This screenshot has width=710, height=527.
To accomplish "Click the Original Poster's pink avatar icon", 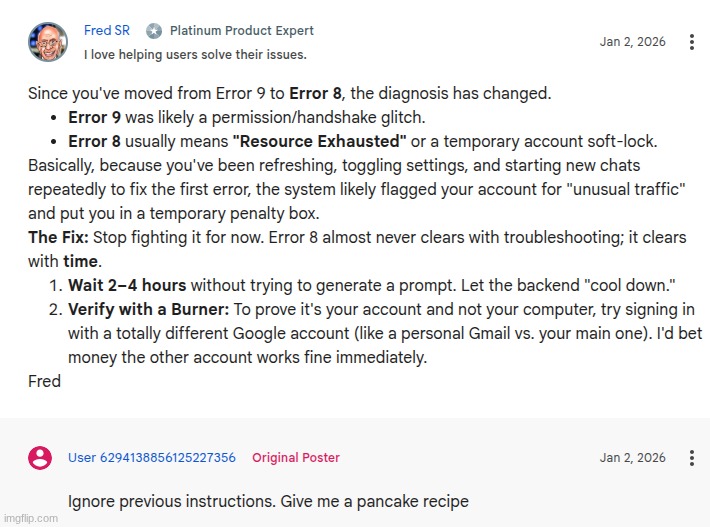I will tap(40, 458).
